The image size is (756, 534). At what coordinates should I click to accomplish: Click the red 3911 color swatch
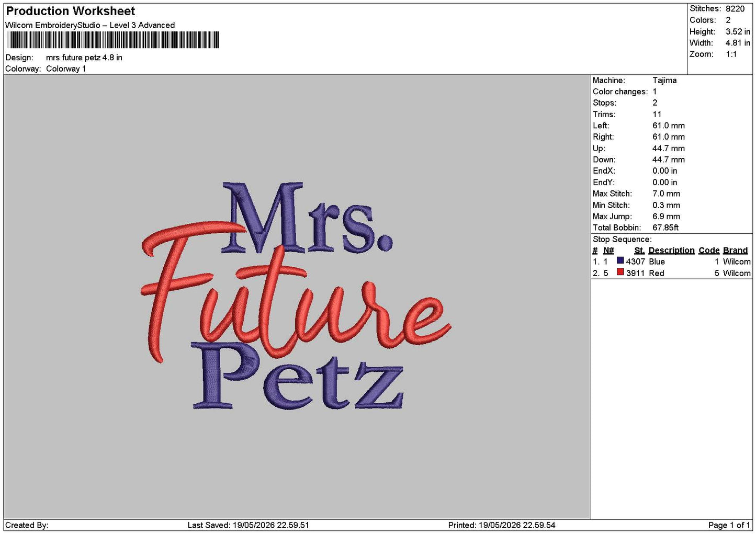point(620,272)
